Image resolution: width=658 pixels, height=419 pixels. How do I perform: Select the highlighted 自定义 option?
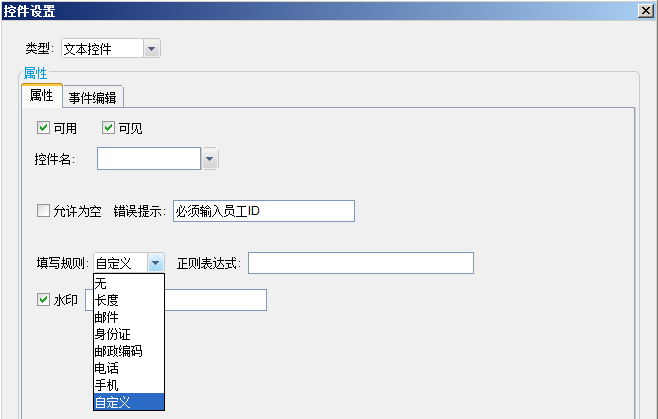[129, 402]
